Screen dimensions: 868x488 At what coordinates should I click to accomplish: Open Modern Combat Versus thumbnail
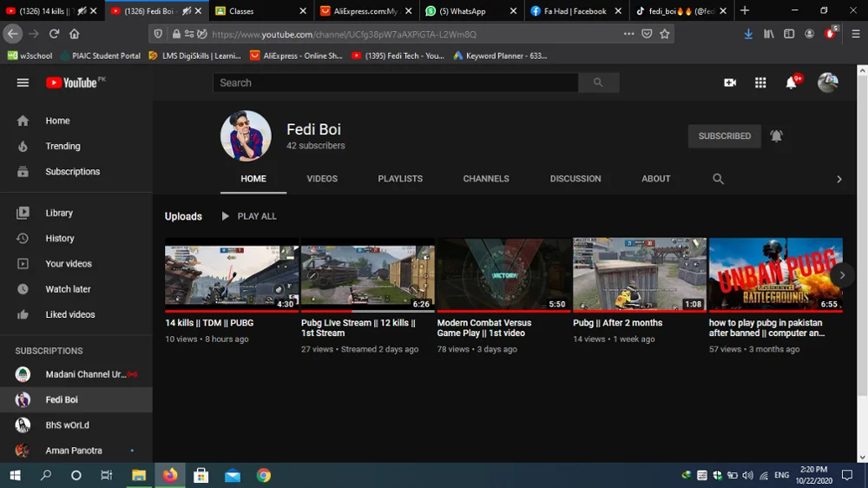pyautogui.click(x=503, y=275)
